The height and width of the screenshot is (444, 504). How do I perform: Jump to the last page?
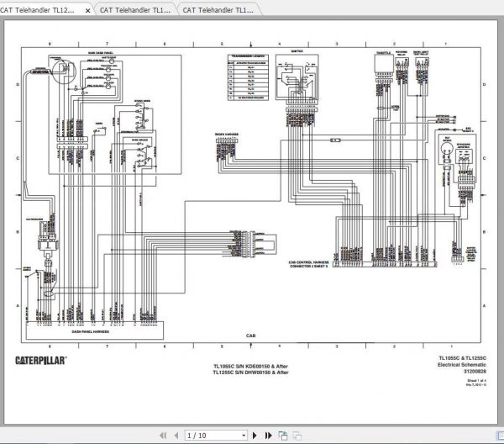267,435
